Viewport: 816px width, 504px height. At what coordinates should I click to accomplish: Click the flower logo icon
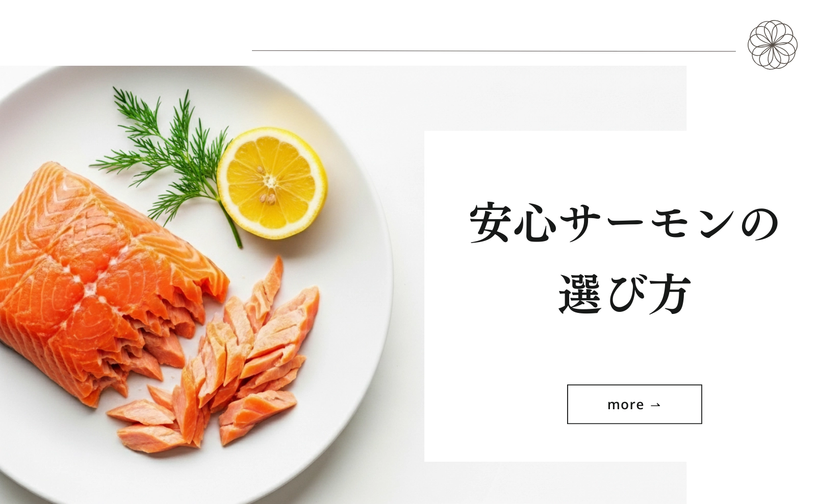773,45
